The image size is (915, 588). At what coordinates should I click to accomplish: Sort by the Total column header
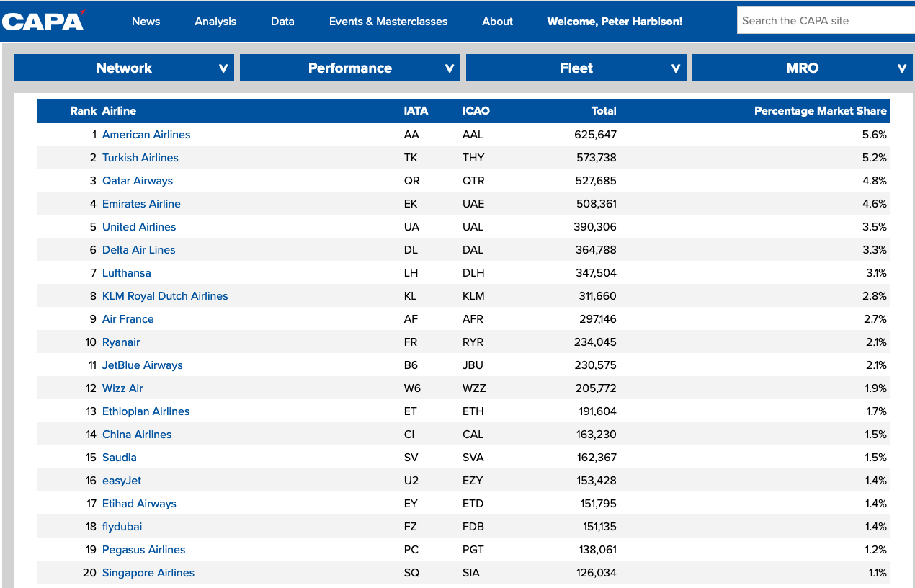click(604, 111)
